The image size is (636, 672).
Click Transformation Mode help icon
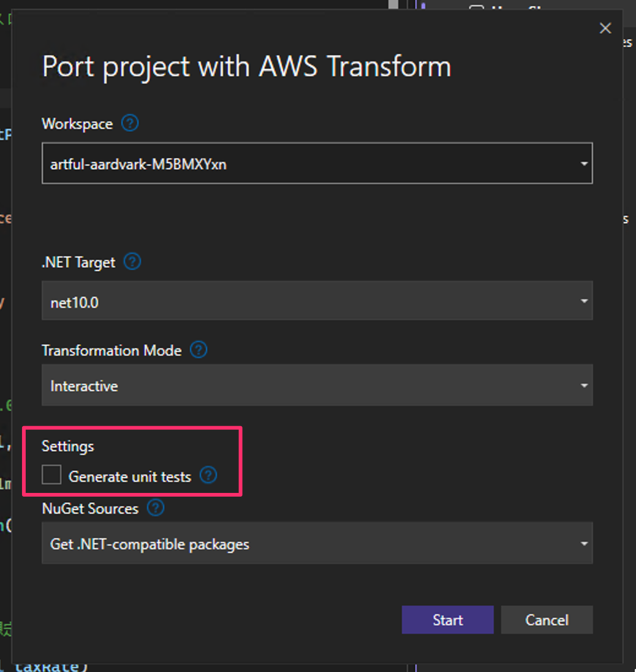199,350
